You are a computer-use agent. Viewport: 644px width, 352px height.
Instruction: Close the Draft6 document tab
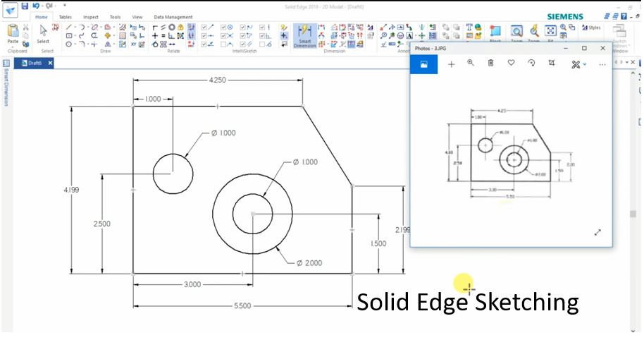coord(50,63)
